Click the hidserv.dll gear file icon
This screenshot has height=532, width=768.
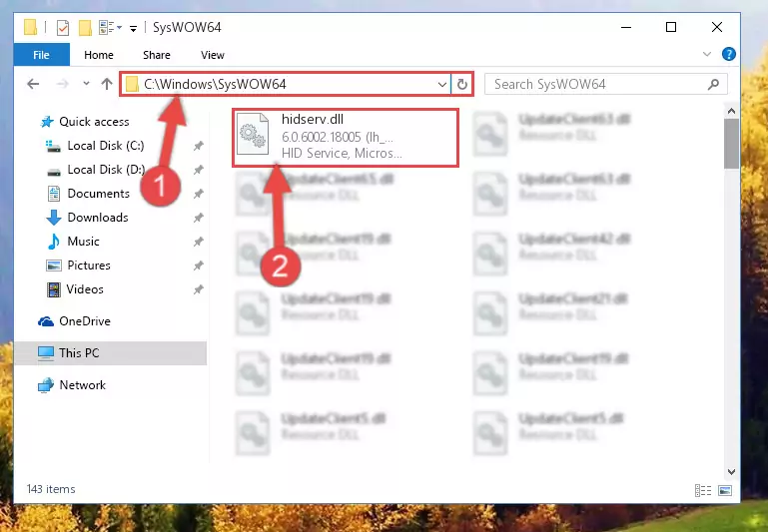click(253, 134)
